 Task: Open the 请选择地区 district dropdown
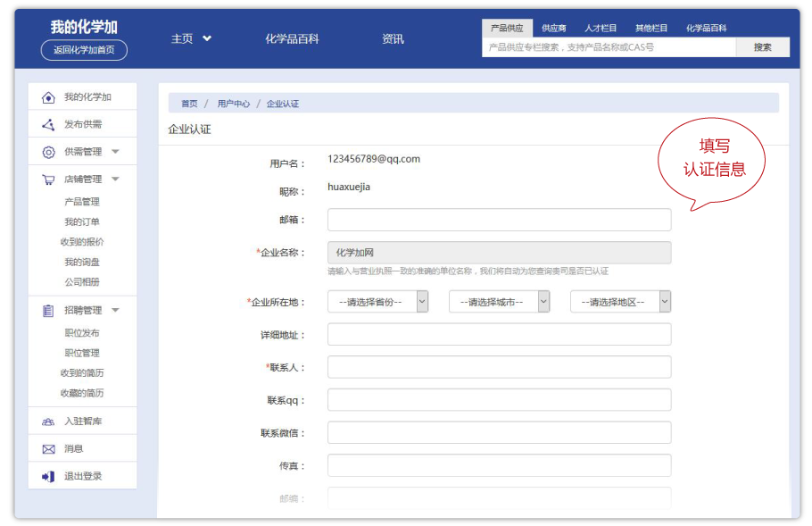coord(620,302)
